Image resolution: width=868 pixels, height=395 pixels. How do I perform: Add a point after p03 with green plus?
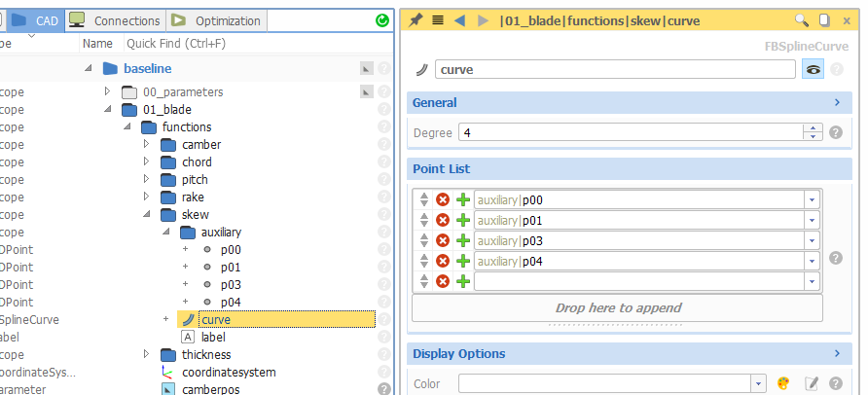[x=463, y=240]
